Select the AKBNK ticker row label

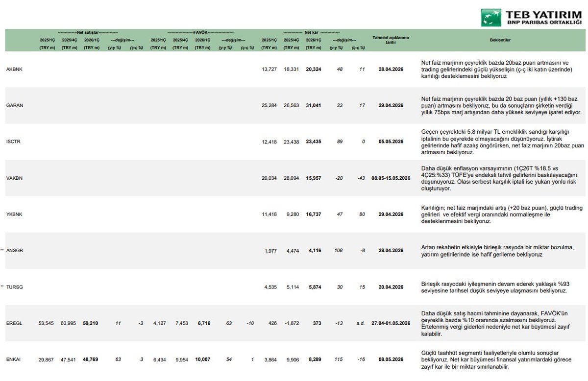[x=14, y=70]
